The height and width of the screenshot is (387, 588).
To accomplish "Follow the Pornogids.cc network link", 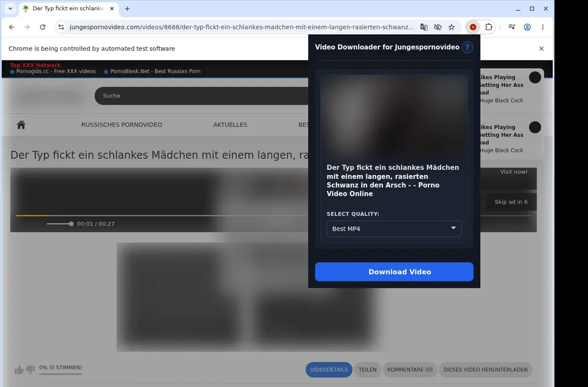I will click(56, 72).
